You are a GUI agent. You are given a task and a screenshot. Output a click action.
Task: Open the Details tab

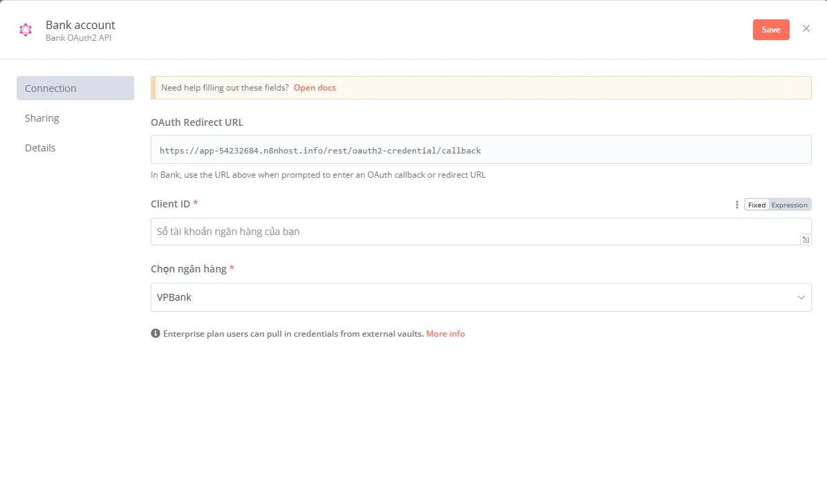pos(40,148)
